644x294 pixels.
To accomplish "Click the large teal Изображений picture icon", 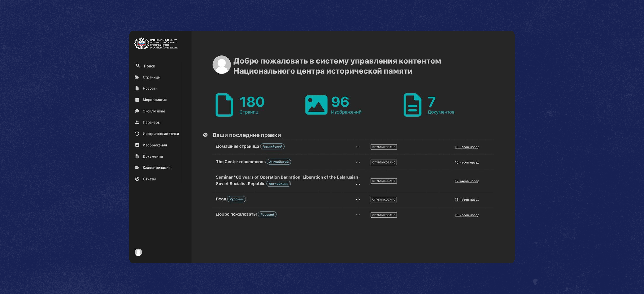I will pos(316,105).
